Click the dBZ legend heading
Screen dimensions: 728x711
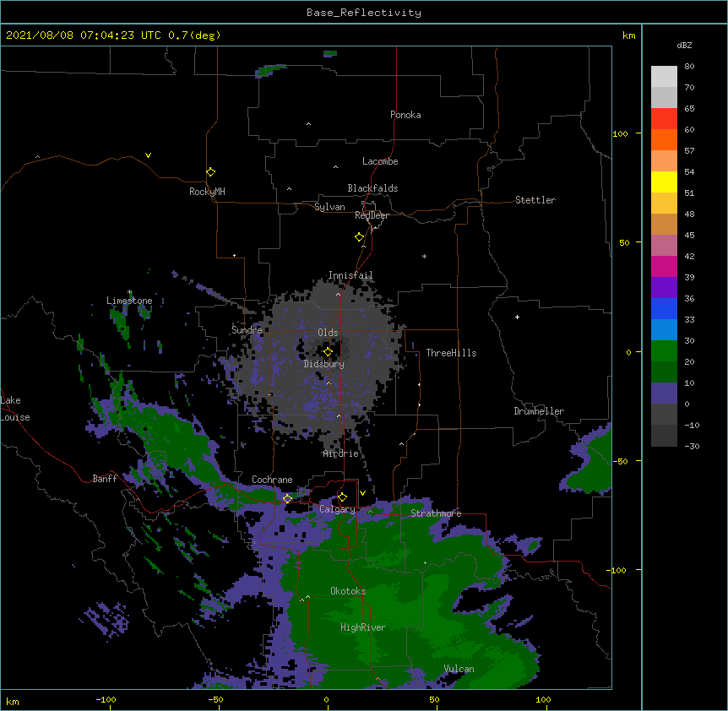[x=684, y=45]
